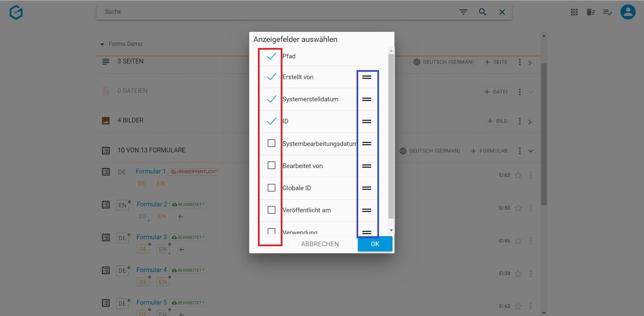This screenshot has width=644, height=316.
Task: Expand the 3 Seiten row chevron
Action: coord(530,63)
